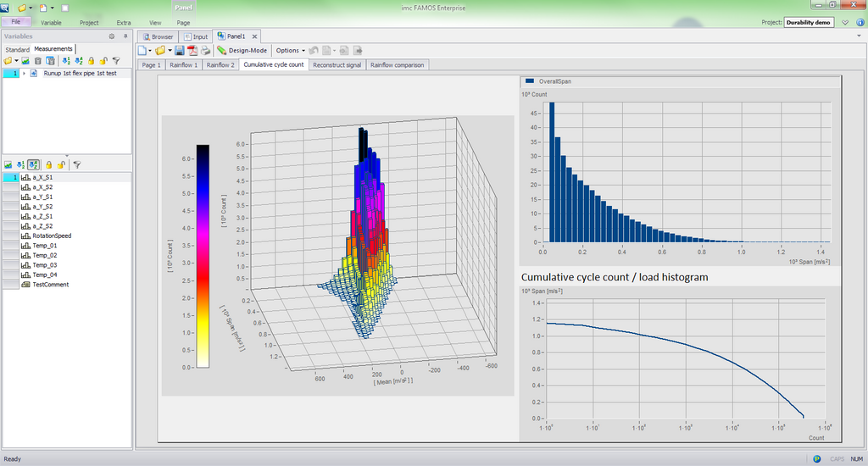The image size is (868, 466).
Task: Click the OverallSpan blue legend swatch
Action: 531,81
